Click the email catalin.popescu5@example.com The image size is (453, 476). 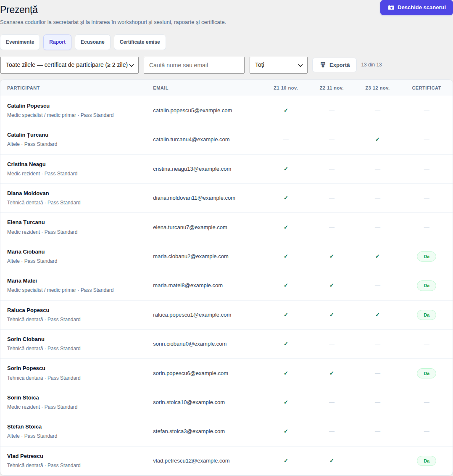click(192, 111)
